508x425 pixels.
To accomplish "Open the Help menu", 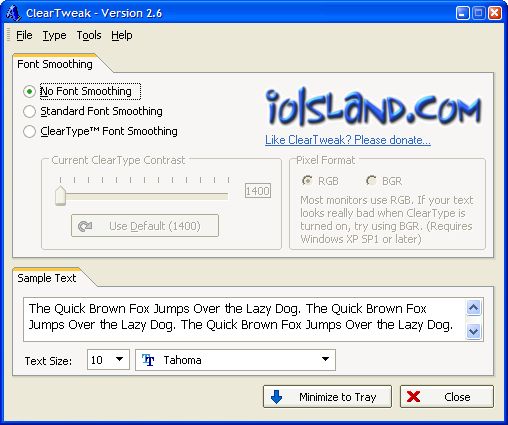I will (x=122, y=35).
